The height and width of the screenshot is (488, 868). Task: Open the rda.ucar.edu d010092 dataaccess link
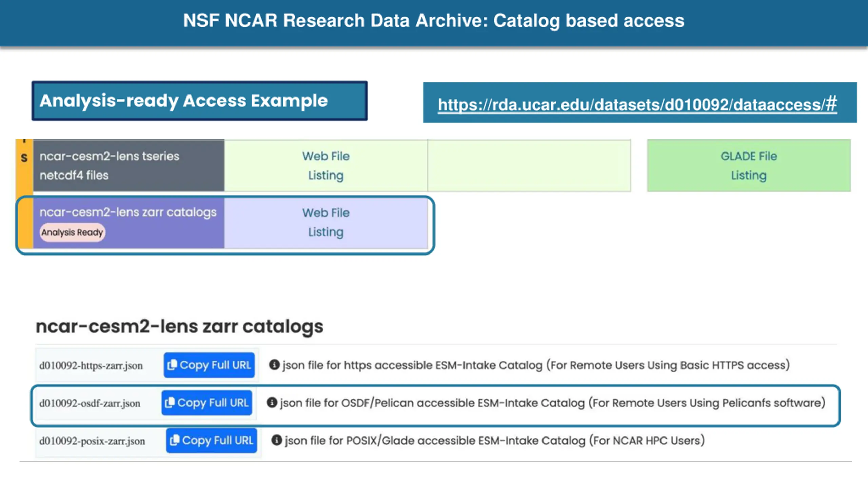click(637, 104)
